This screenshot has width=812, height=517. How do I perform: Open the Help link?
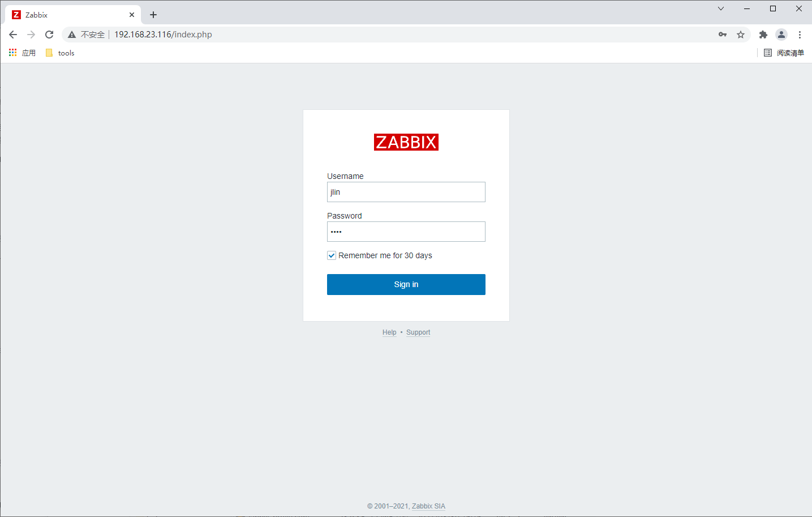[x=389, y=332]
